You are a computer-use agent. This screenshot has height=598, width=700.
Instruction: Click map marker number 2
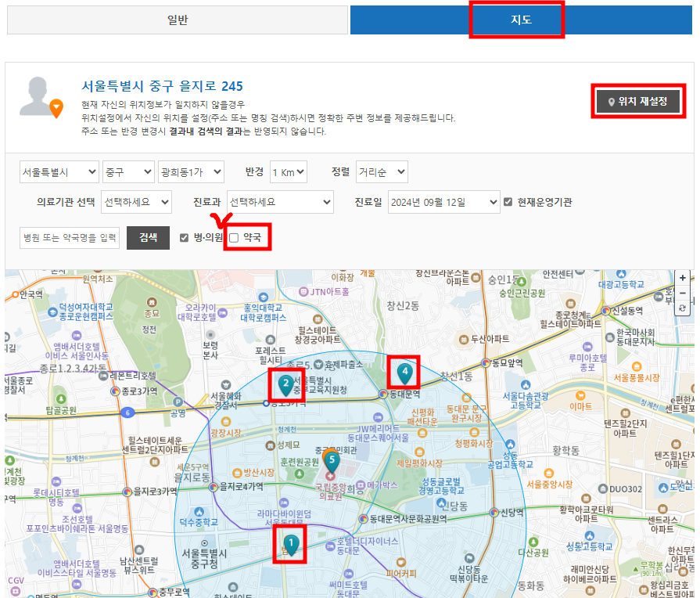coord(285,385)
